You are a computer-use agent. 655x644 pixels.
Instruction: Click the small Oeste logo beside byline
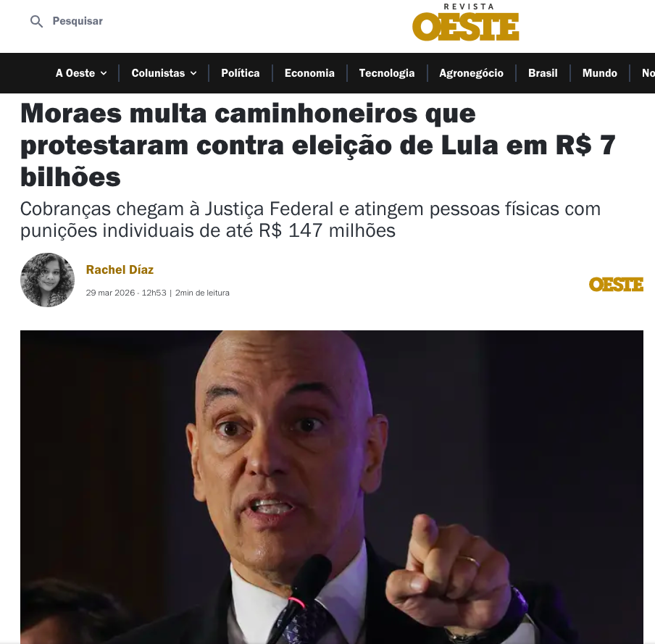tap(616, 285)
